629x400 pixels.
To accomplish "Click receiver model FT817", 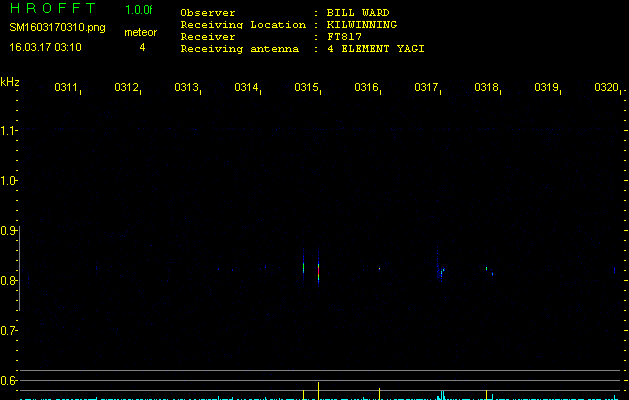I will pos(344,37).
